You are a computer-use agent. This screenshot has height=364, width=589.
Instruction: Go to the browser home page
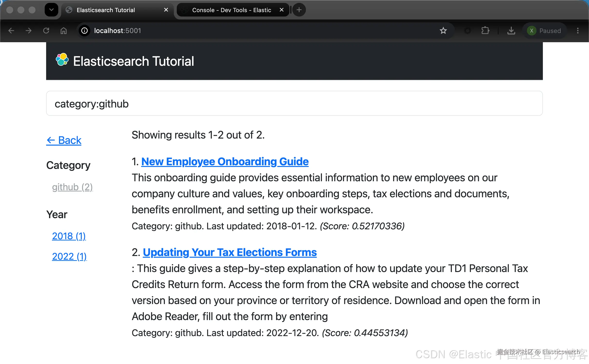tap(64, 31)
